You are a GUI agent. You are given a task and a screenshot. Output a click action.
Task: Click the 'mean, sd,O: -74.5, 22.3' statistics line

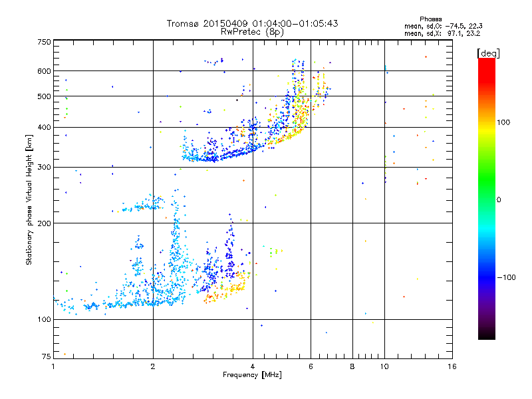coord(443,26)
